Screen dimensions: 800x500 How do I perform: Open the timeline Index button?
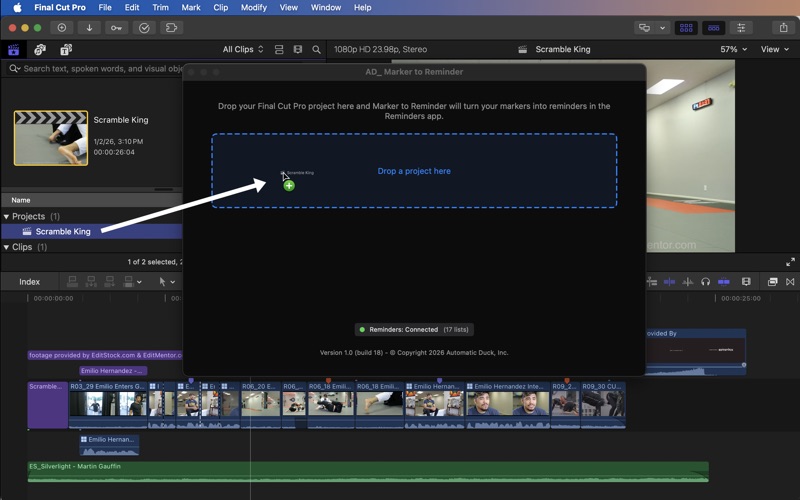(30, 282)
